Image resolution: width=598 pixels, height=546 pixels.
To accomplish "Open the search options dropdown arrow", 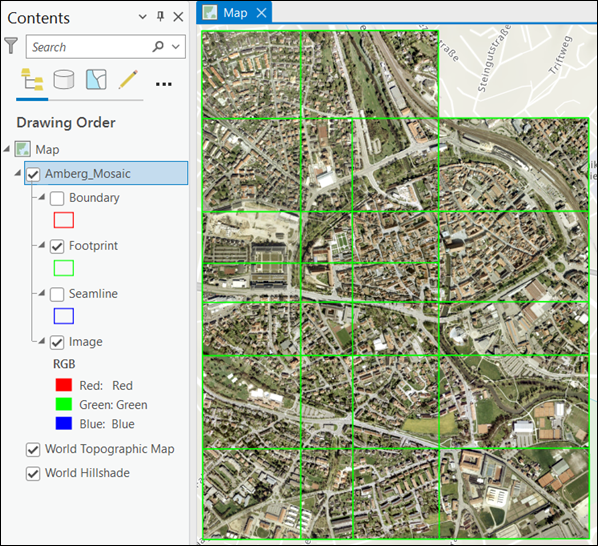I will click(176, 47).
